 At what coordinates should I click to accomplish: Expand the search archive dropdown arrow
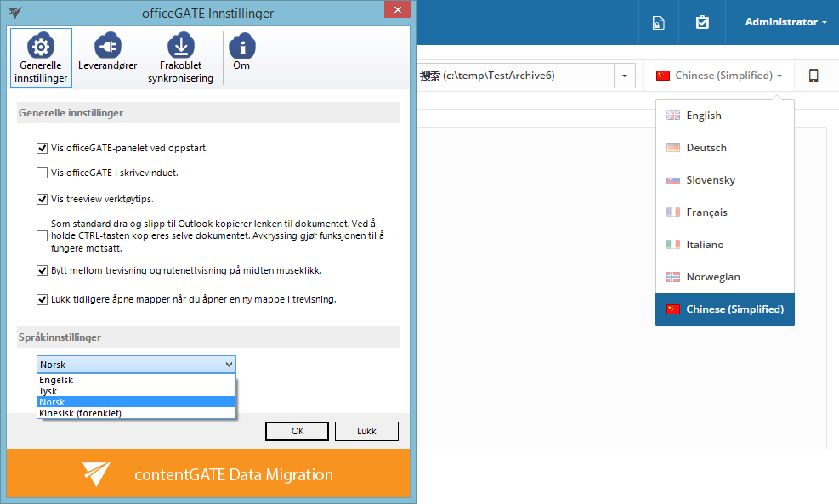tap(625, 76)
